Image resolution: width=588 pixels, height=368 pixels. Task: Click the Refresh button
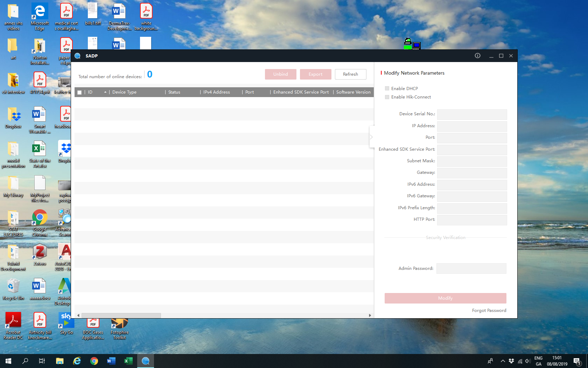coord(350,74)
